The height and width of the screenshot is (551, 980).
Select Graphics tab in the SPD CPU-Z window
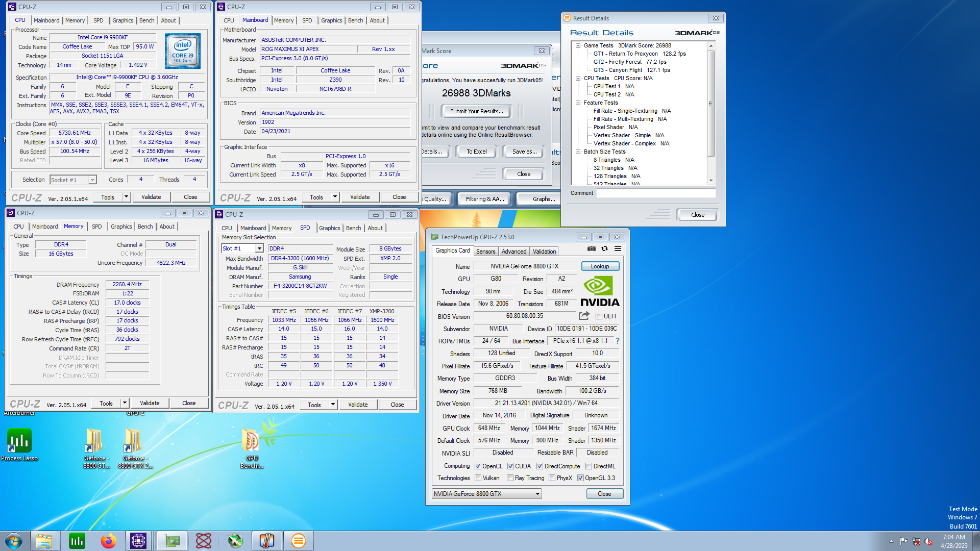[329, 228]
